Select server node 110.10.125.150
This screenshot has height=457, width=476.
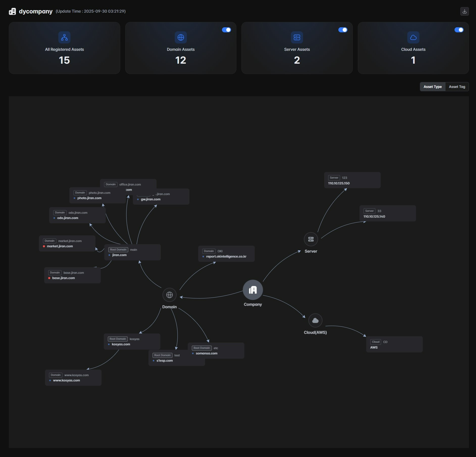pos(352,180)
